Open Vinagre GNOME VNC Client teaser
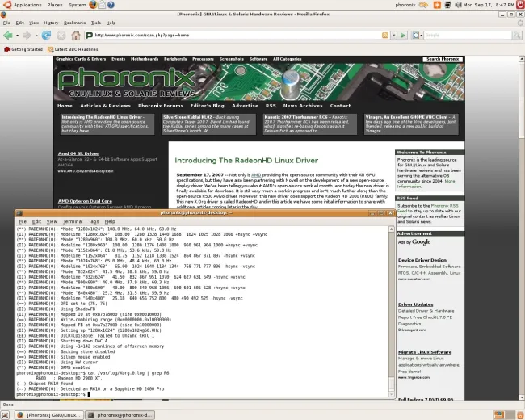This screenshot has width=525, height=420. coord(411,124)
